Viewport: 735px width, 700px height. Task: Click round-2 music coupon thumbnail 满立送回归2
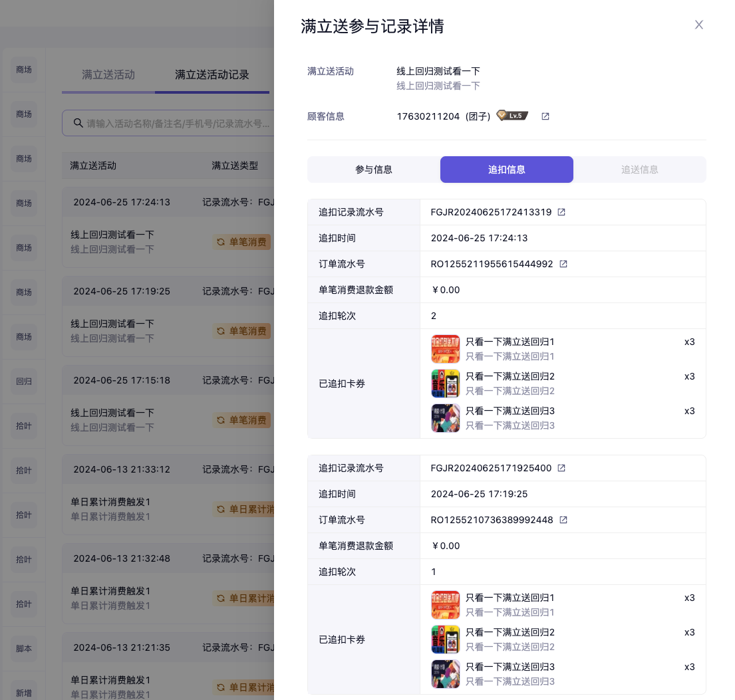(445, 383)
